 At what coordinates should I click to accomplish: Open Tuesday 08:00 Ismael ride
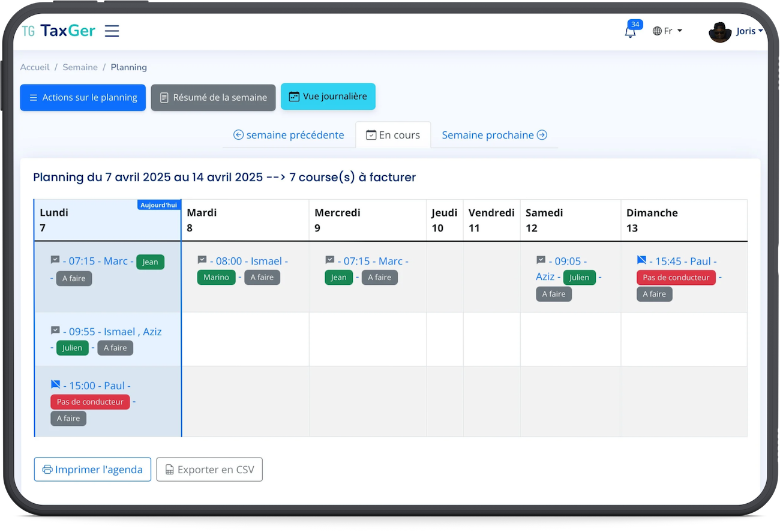[248, 261]
